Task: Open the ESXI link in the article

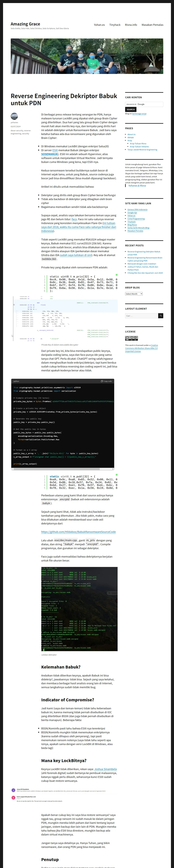Action: (x=55, y=150)
